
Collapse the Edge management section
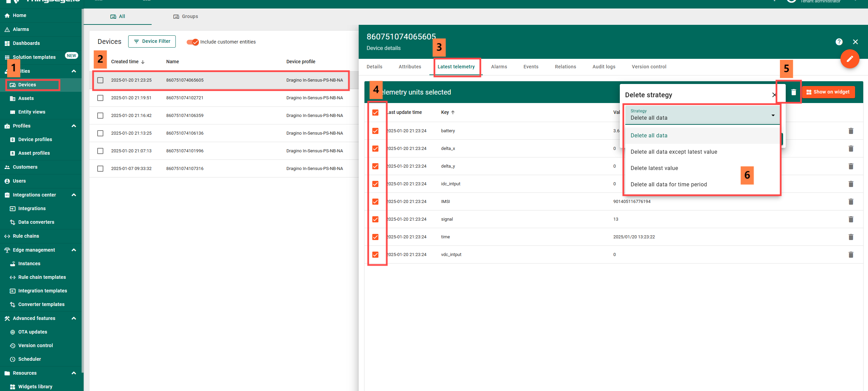pos(73,250)
